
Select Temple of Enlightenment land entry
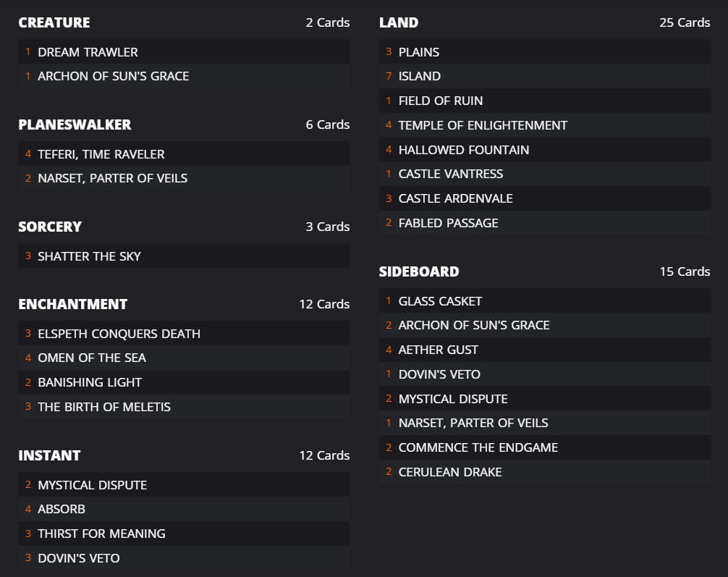(483, 125)
